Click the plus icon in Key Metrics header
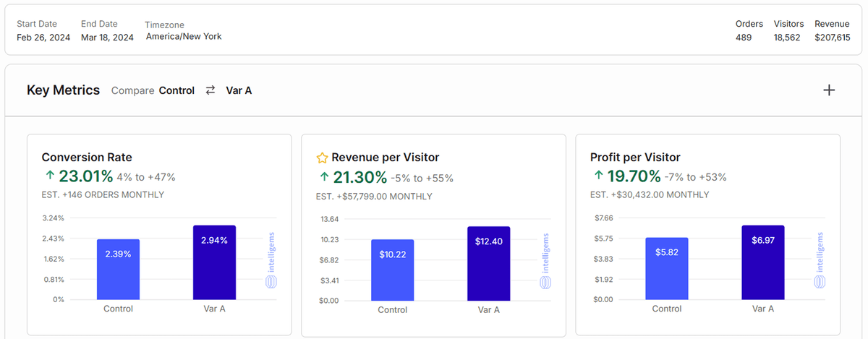 click(829, 90)
